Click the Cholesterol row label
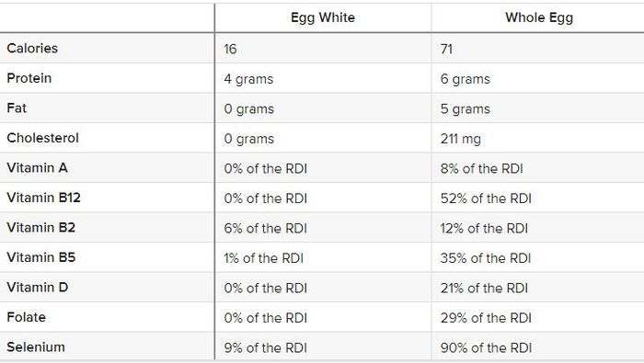The height and width of the screenshot is (363, 644). pyautogui.click(x=42, y=138)
